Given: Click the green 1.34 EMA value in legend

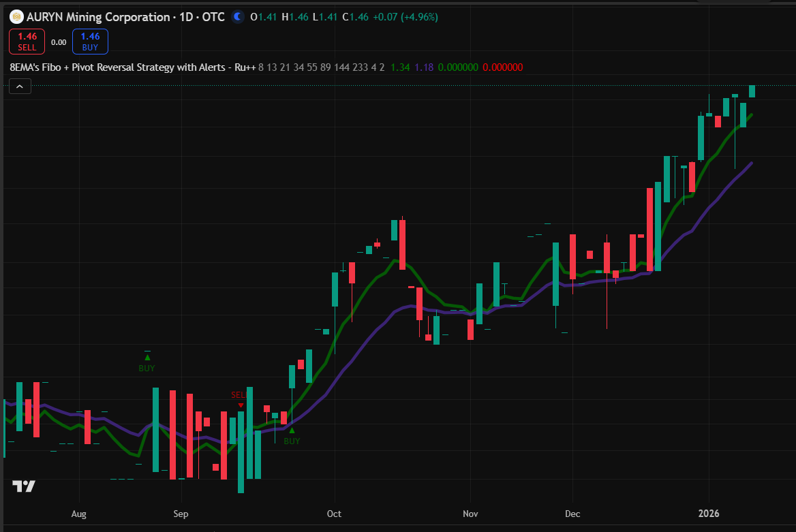Looking at the screenshot, I should (402, 67).
